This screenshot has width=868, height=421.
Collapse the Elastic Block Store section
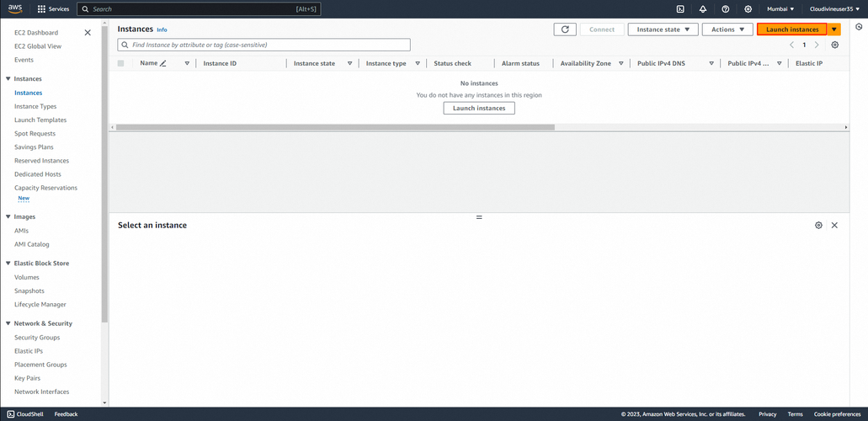tap(8, 264)
